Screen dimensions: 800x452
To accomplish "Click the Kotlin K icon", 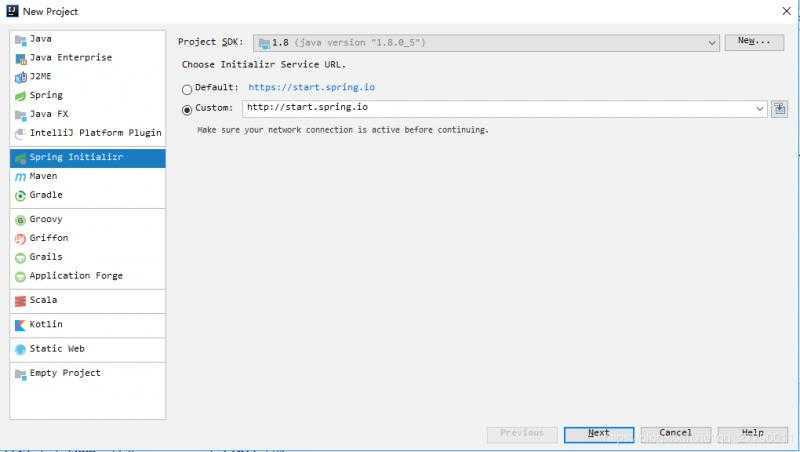I will point(20,325).
